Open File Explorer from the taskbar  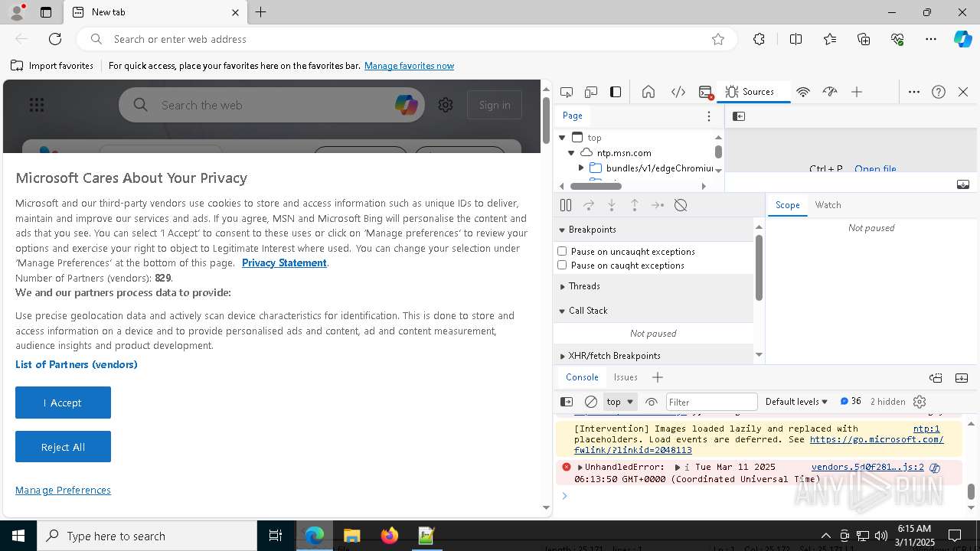point(351,536)
